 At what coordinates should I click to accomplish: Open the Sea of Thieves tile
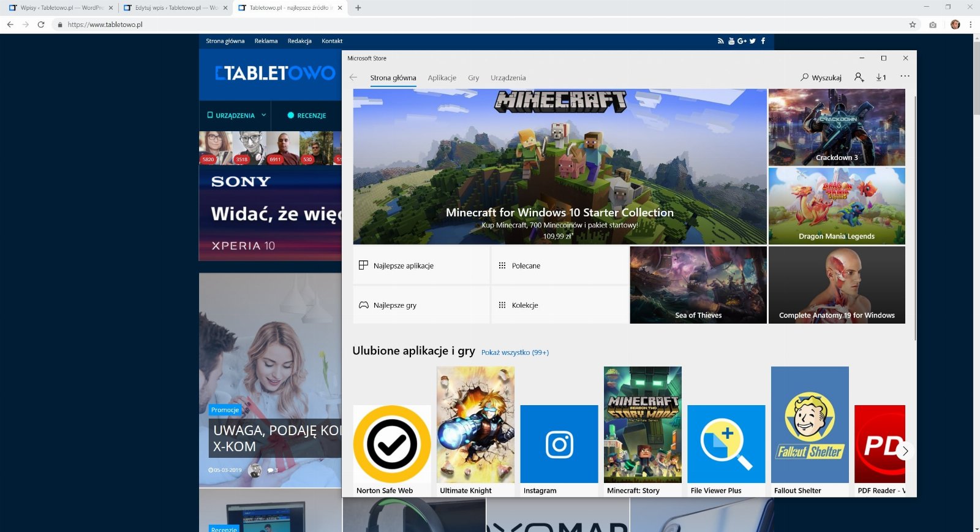tap(698, 285)
